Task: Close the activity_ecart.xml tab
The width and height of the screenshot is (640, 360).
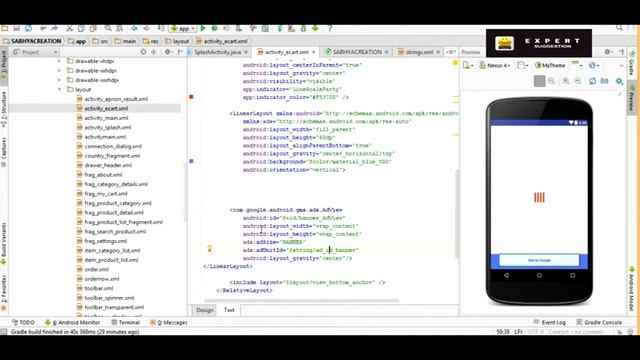Action: pyautogui.click(x=313, y=52)
